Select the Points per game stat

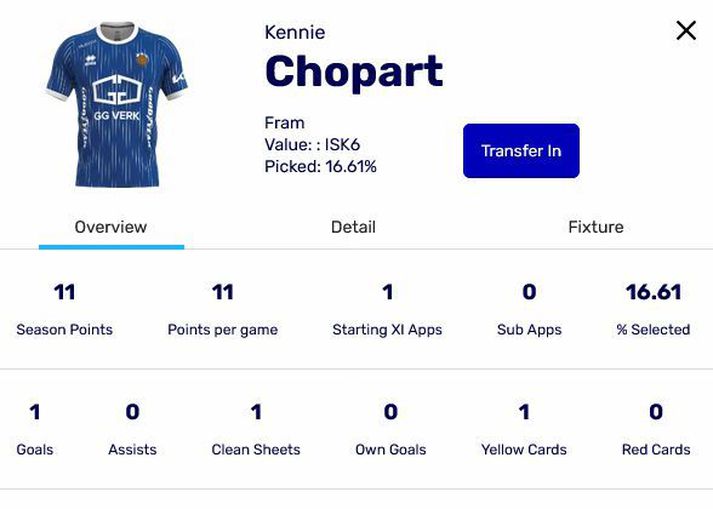223,309
